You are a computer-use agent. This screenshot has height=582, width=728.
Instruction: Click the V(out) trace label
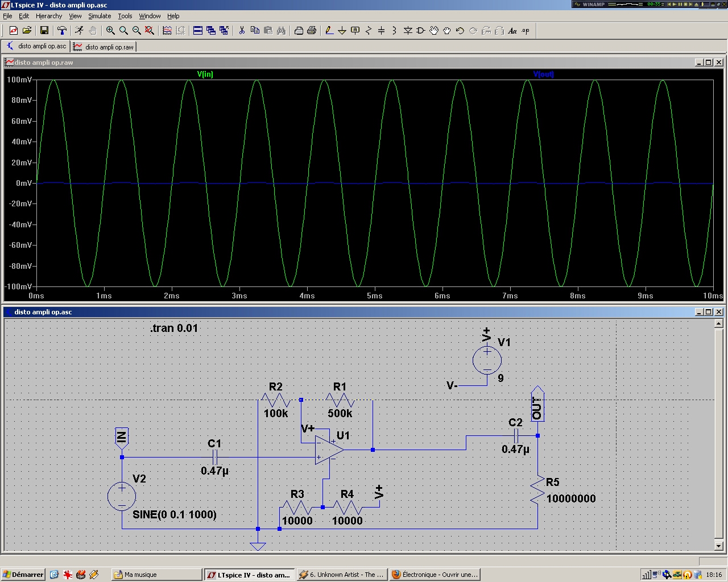click(x=543, y=74)
